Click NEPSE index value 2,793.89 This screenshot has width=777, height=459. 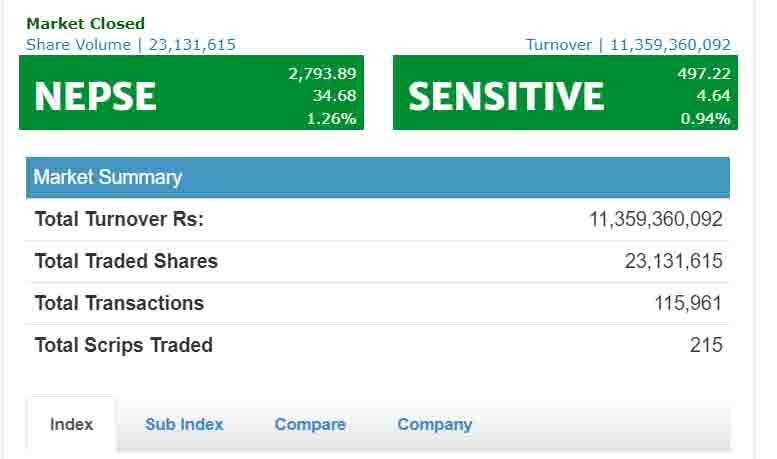coord(322,73)
